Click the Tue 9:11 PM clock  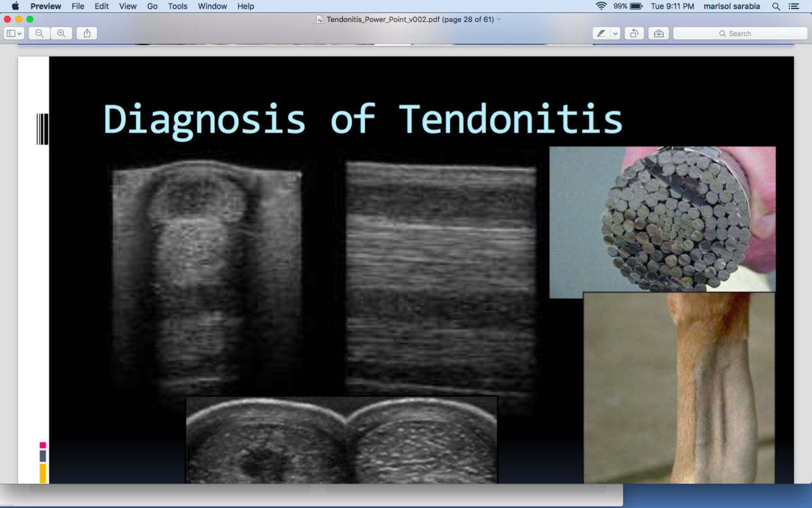[672, 6]
